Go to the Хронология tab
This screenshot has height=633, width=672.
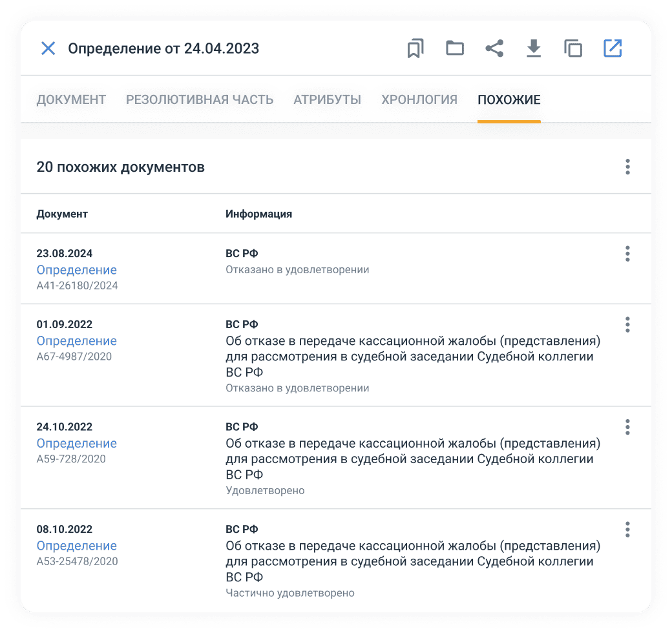[419, 100]
